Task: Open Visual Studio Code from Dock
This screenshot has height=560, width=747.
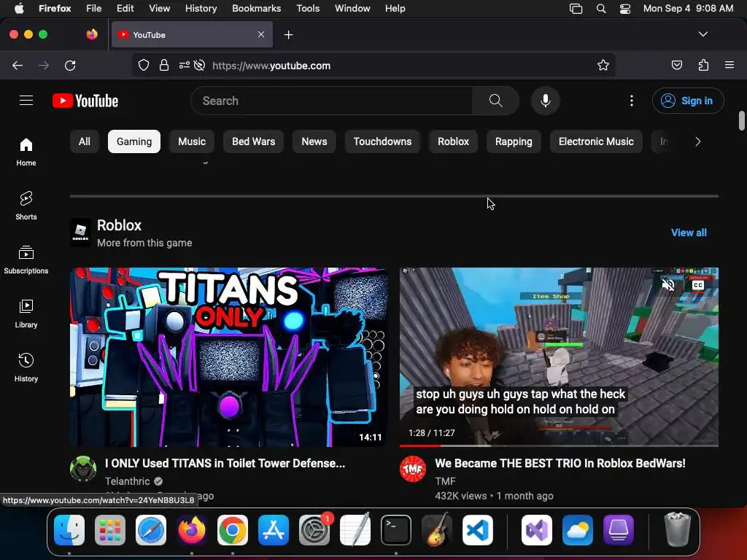Action: pyautogui.click(x=477, y=530)
